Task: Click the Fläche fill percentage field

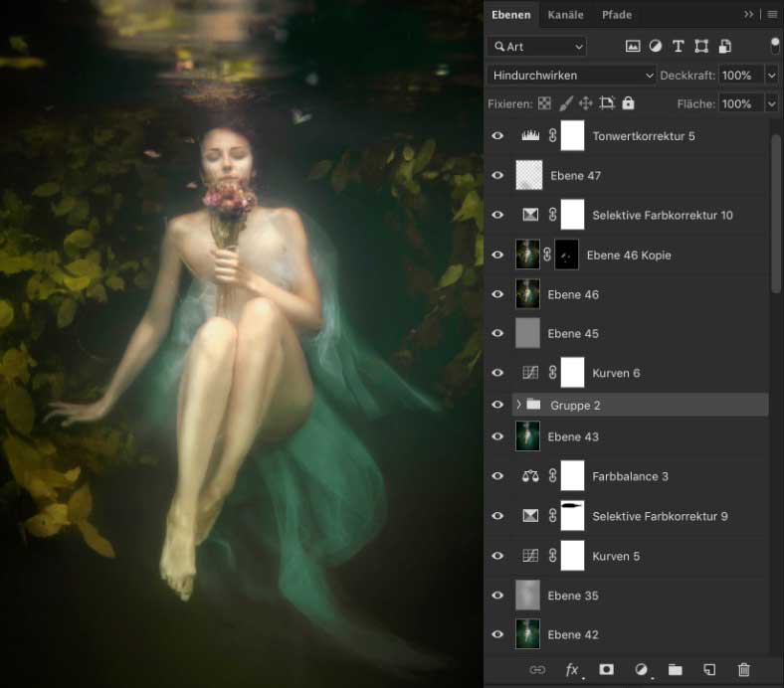Action: [735, 103]
